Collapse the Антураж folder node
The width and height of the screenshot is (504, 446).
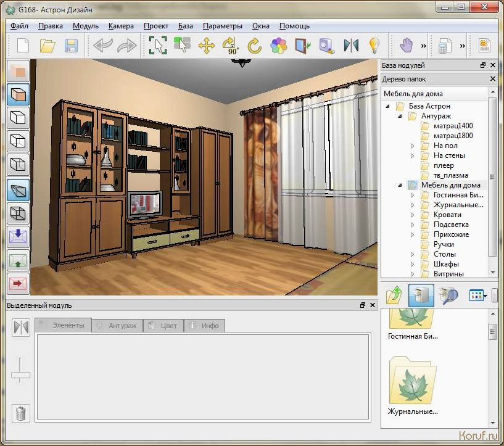(400, 116)
